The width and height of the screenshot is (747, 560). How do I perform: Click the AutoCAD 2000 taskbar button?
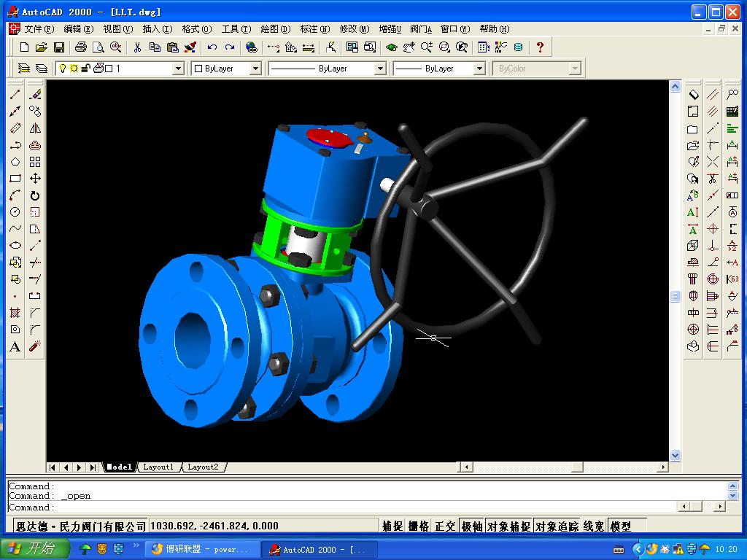click(320, 549)
